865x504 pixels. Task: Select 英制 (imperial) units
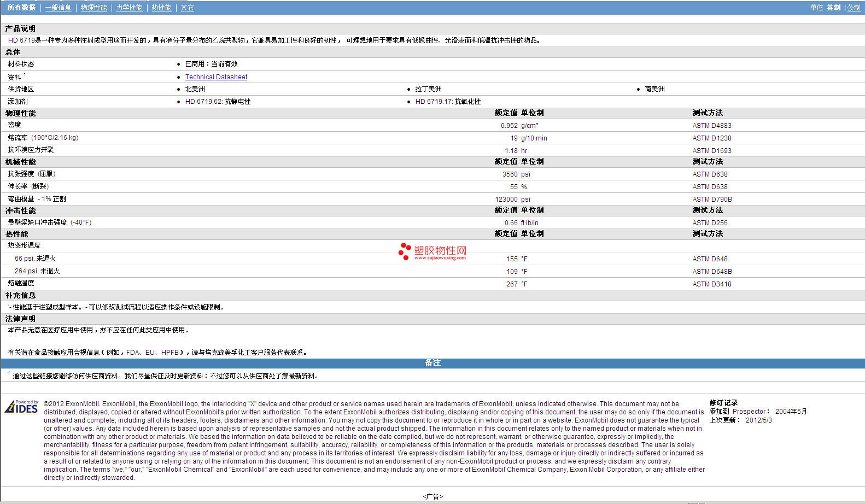coord(833,8)
